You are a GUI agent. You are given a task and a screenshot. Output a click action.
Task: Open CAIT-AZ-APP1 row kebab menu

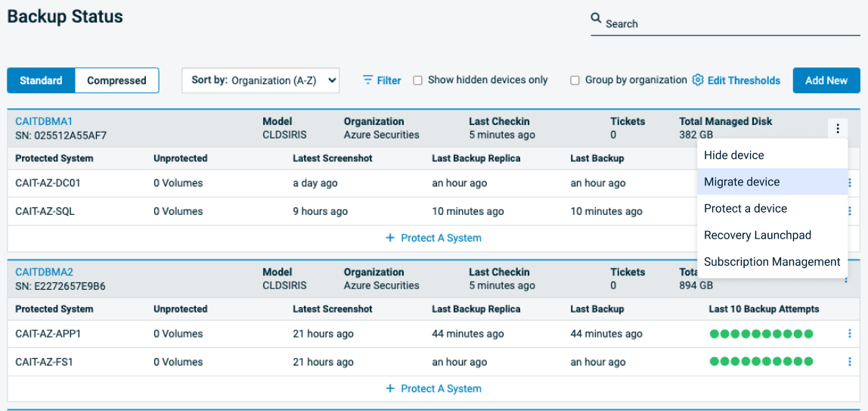849,334
